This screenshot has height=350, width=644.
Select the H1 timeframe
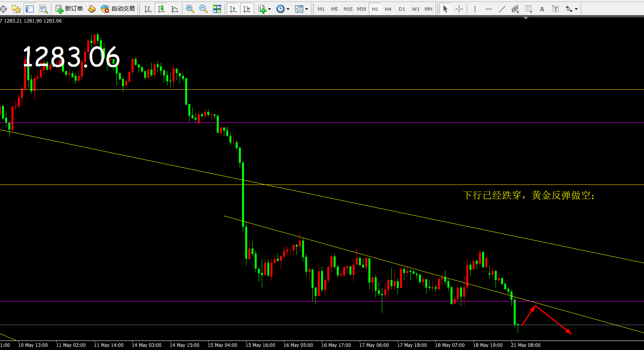click(375, 9)
